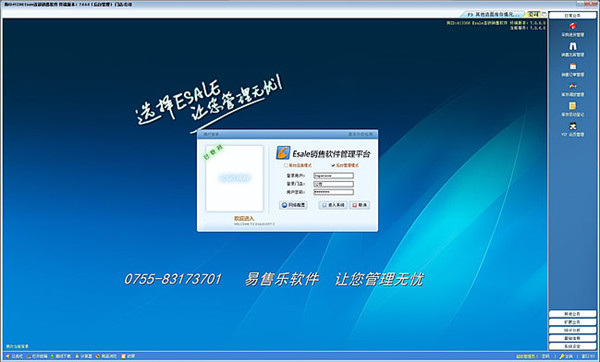The width and height of the screenshot is (600, 362).
Task: Click the login store input field
Action: 334,184
